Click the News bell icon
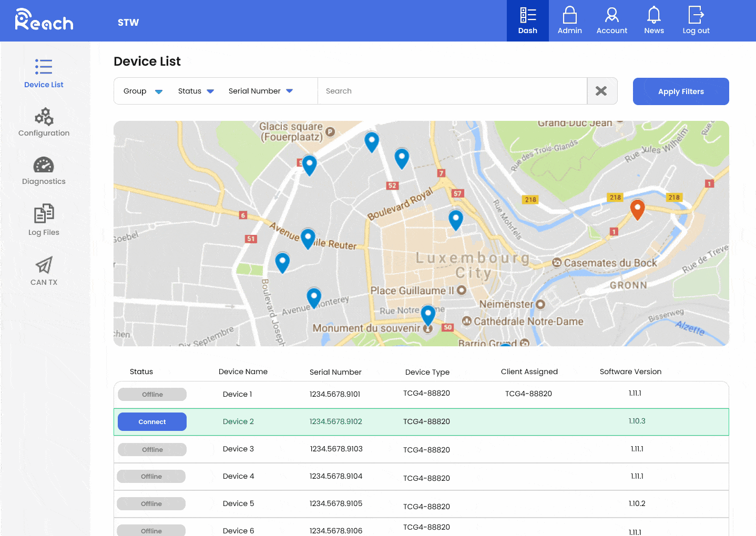Image resolution: width=756 pixels, height=536 pixels. [x=653, y=16]
